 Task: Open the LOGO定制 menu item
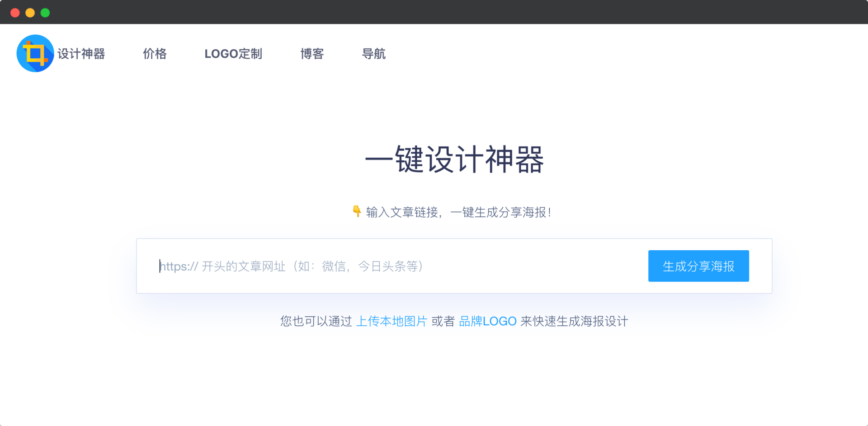point(233,54)
